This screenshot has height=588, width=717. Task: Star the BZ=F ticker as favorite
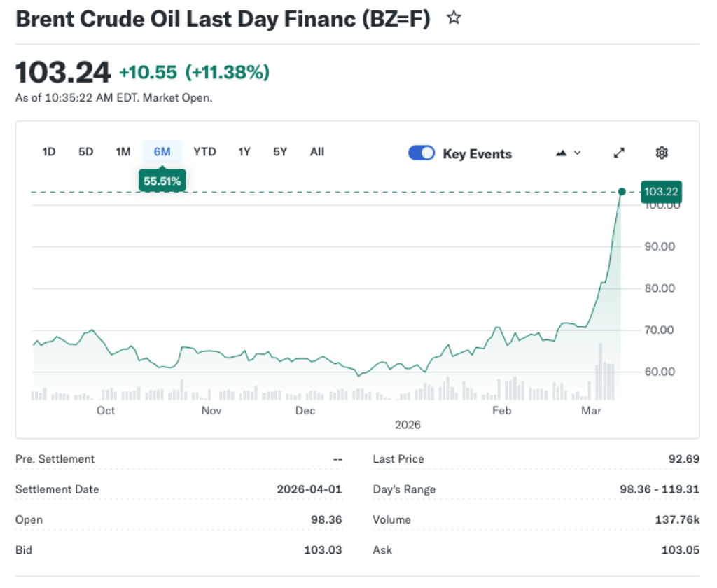coord(453,17)
